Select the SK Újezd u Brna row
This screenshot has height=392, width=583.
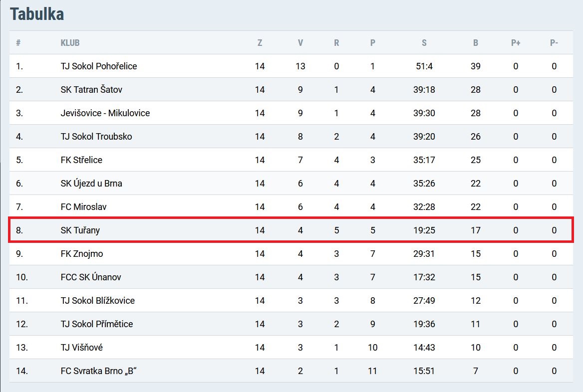(291, 183)
